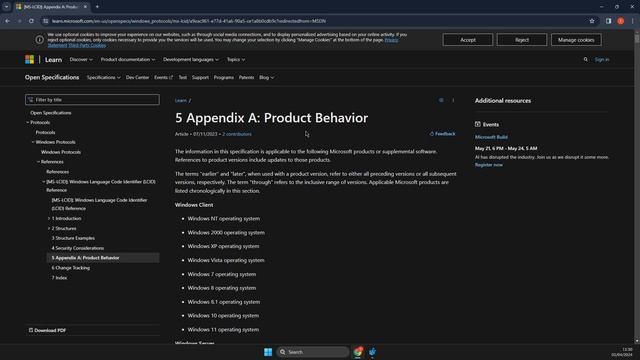Click Sign in
This screenshot has width=640, height=360.
click(602, 60)
